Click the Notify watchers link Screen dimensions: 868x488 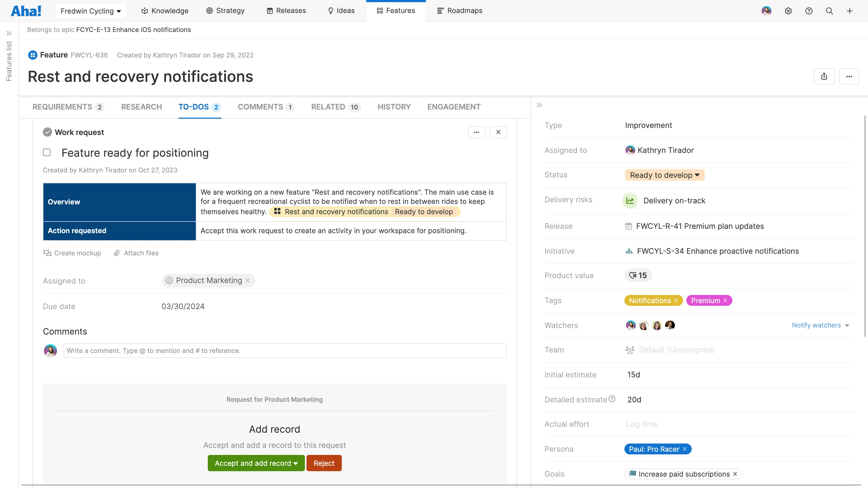pyautogui.click(x=816, y=325)
